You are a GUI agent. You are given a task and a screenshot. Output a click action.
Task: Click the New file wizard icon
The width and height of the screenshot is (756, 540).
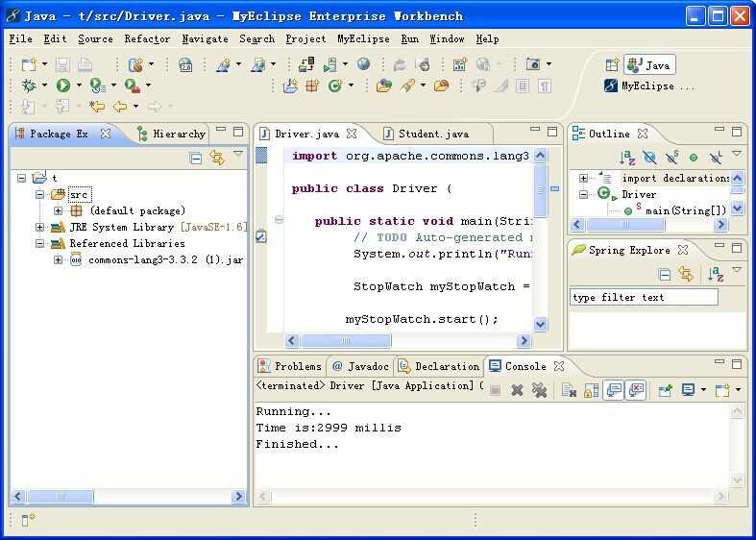(29, 64)
